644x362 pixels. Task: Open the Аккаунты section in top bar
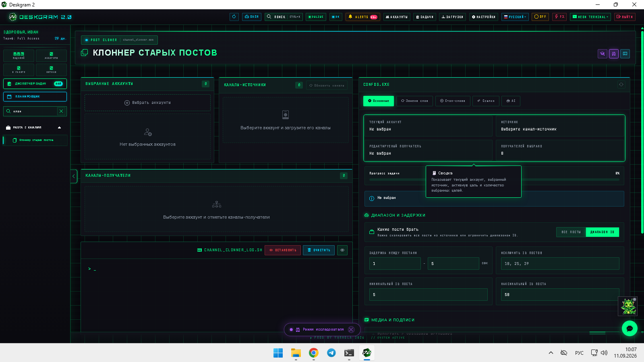tap(397, 17)
